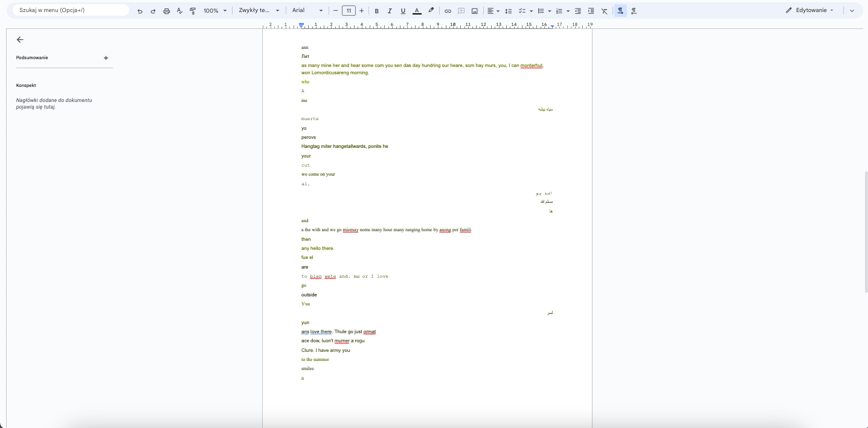The image size is (868, 428).
Task: Click the misspelled word 'miomay'
Action: click(350, 230)
